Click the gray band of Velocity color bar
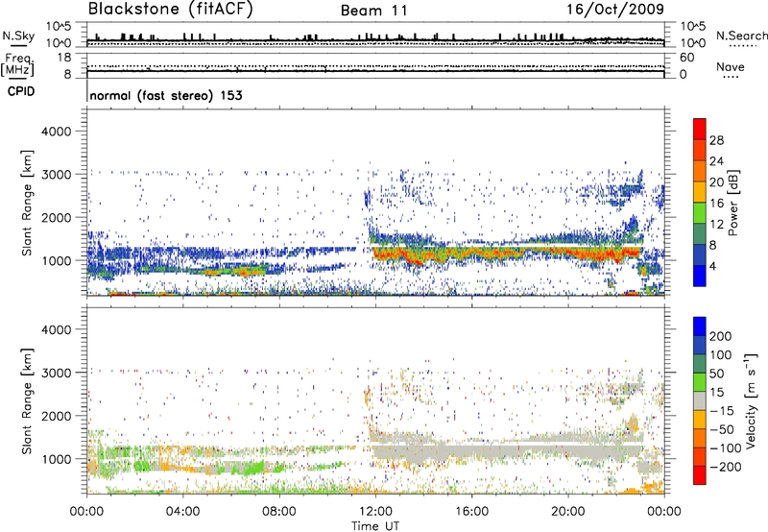Image resolution: width=768 pixels, height=532 pixels. coord(700,401)
